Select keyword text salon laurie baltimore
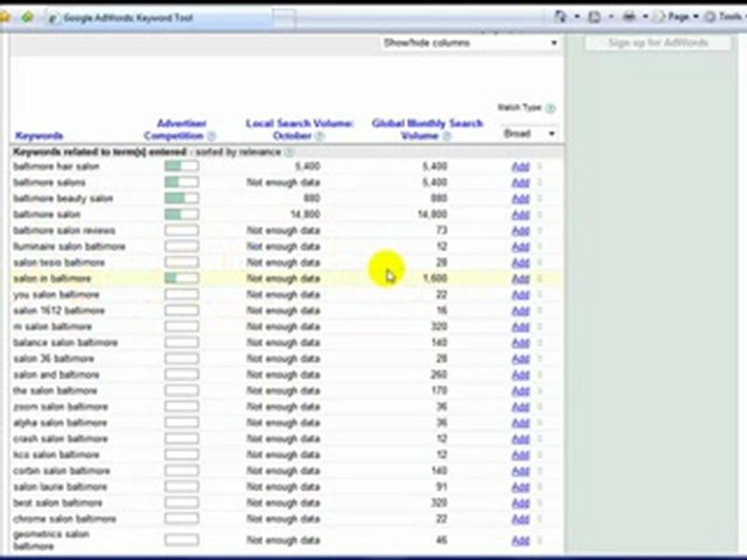 [61, 487]
